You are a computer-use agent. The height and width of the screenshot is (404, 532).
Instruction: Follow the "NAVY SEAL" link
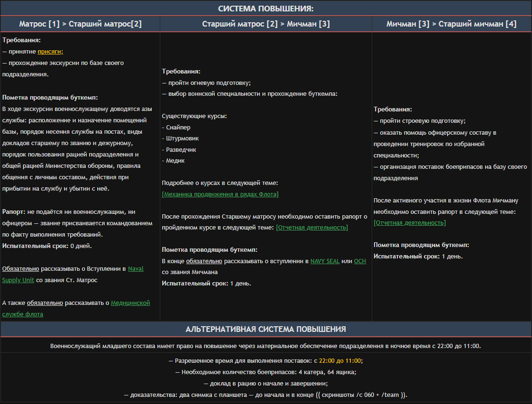pyautogui.click(x=325, y=261)
